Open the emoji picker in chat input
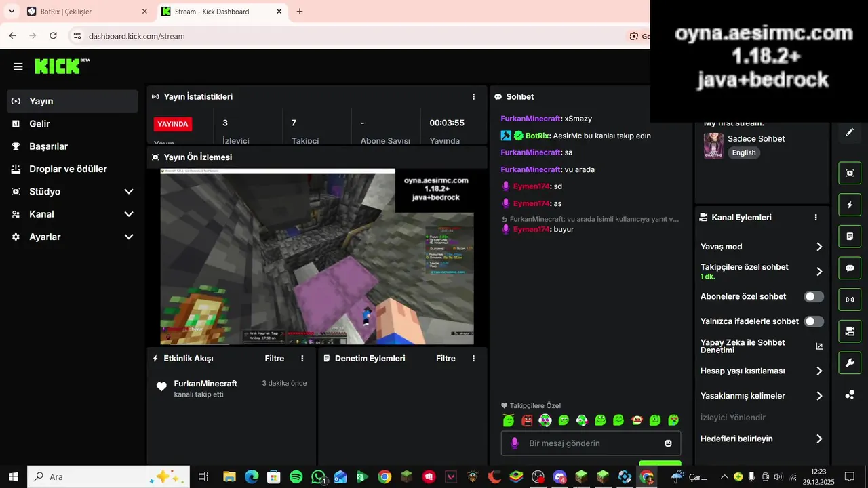Screen dimensions: 868x488 pyautogui.click(x=668, y=443)
